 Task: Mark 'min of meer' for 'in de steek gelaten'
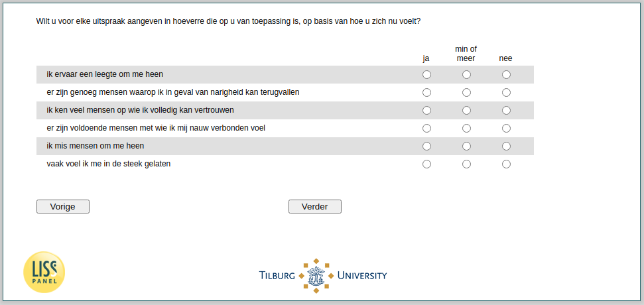466,164
